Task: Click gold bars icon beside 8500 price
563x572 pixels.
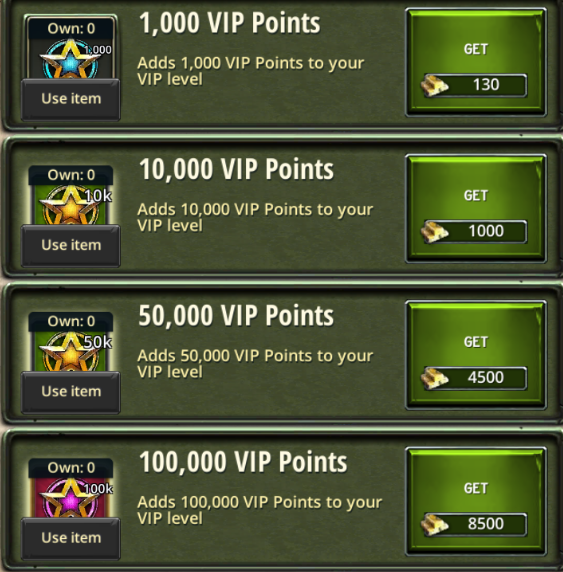Action: tap(434, 524)
